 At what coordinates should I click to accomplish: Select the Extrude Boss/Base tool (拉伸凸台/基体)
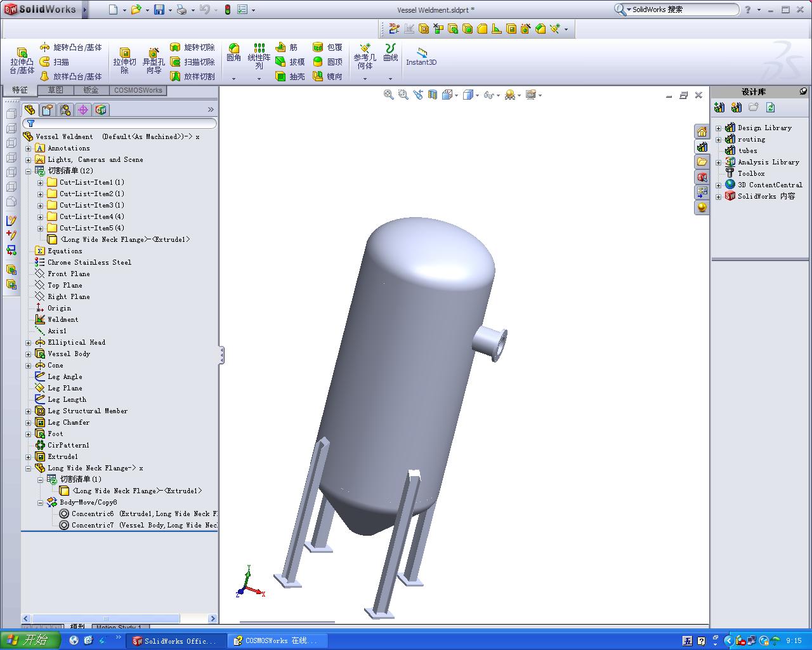22,62
